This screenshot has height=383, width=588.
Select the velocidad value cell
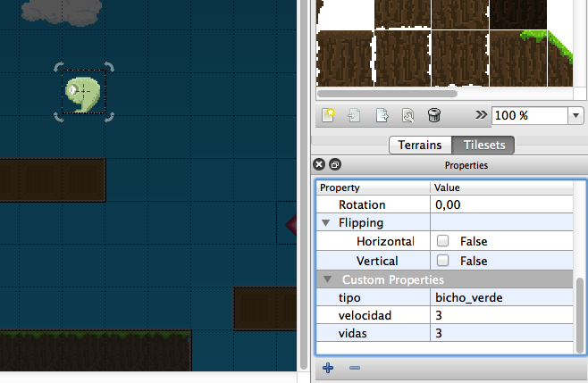pos(501,315)
